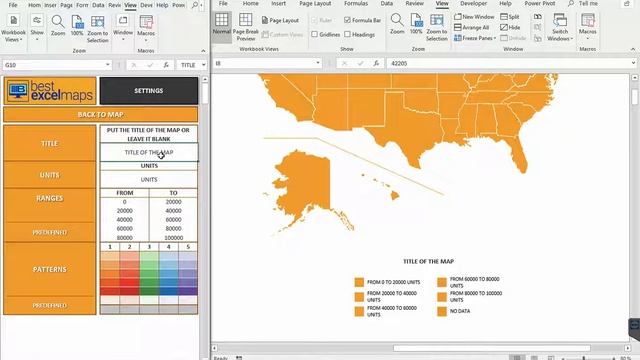The width and height of the screenshot is (640, 360).
Task: Select the TITLE OF THE MAP cell
Action: [x=149, y=152]
